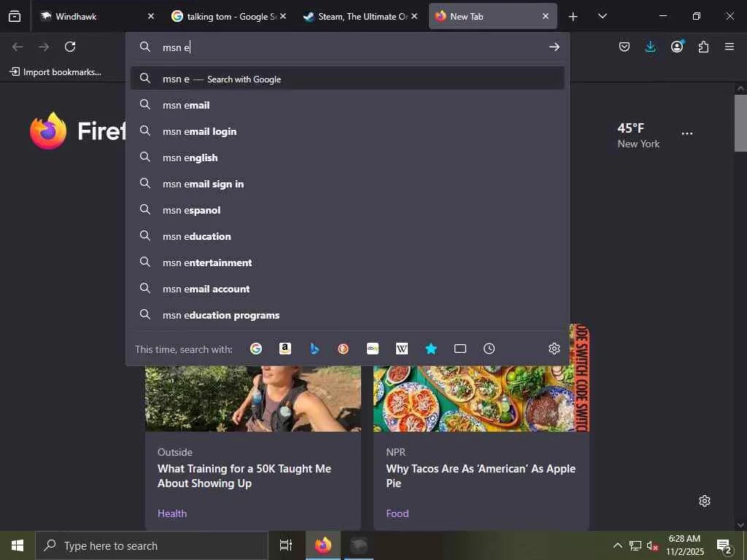The width and height of the screenshot is (747, 560).
Task: Click Import bookmarks button
Action: tap(55, 72)
